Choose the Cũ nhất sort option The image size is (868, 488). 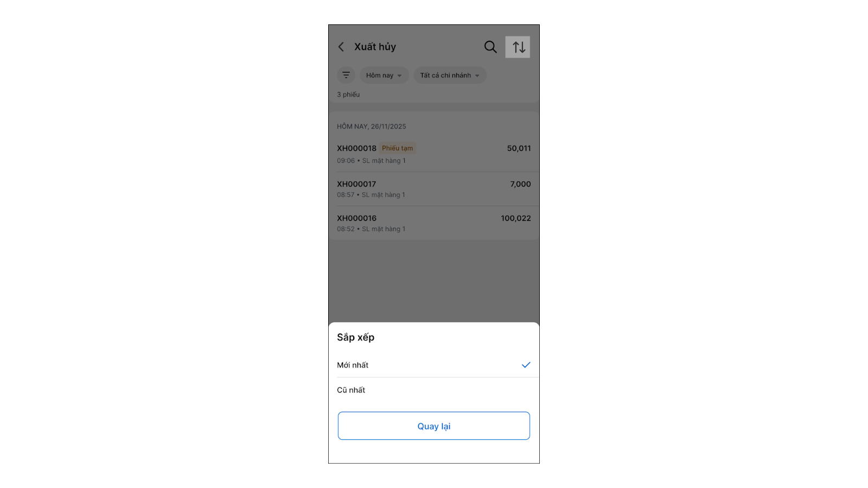coord(352,390)
